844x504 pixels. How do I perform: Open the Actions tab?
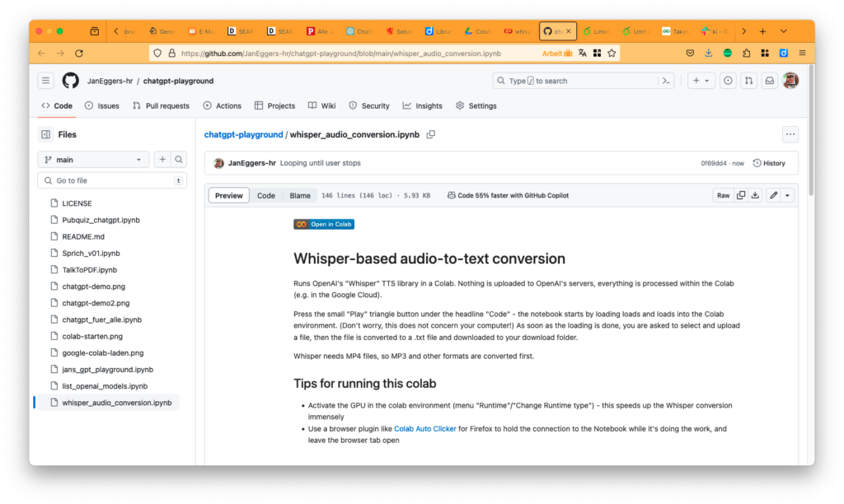[x=223, y=106]
